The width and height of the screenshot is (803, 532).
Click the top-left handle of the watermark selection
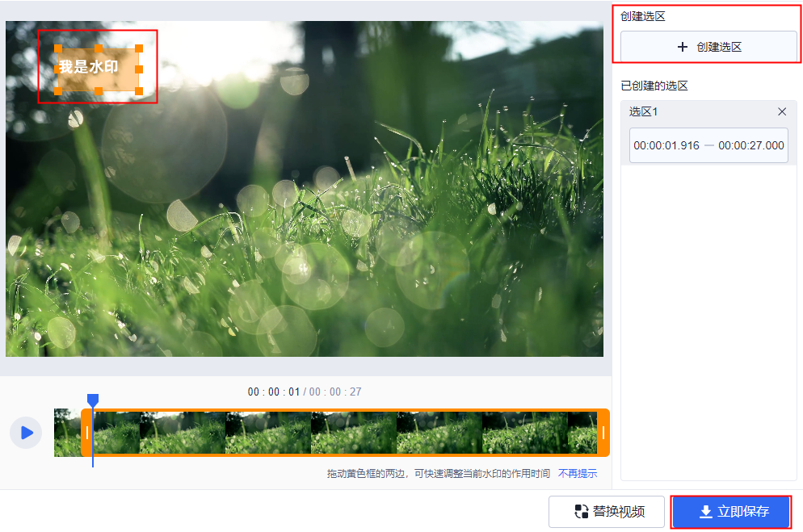coord(58,48)
